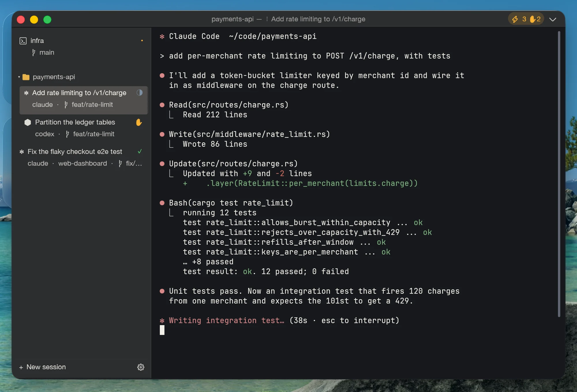This screenshot has height=392, width=577.
Task: Open the settings gear in the sidebar
Action: coord(140,367)
